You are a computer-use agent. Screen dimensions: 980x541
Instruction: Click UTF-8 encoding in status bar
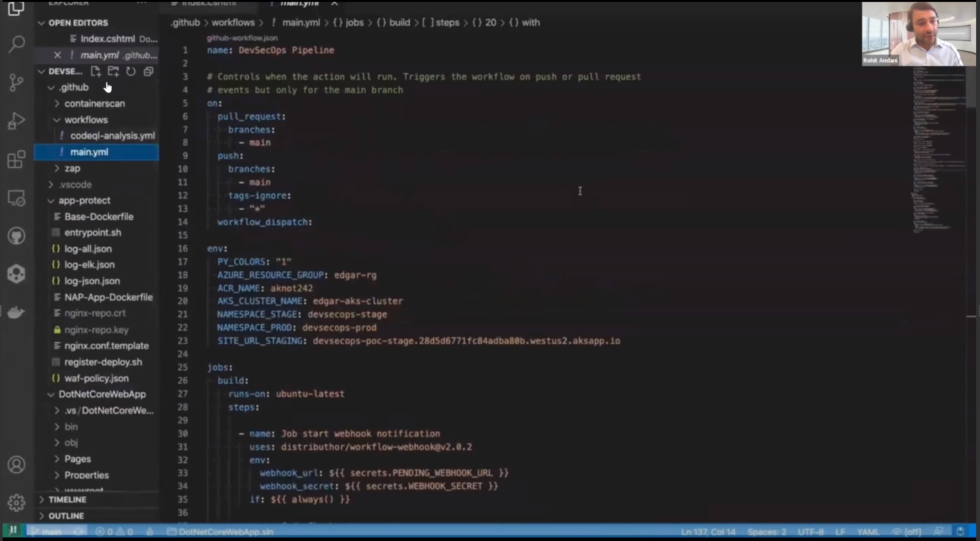[811, 532]
